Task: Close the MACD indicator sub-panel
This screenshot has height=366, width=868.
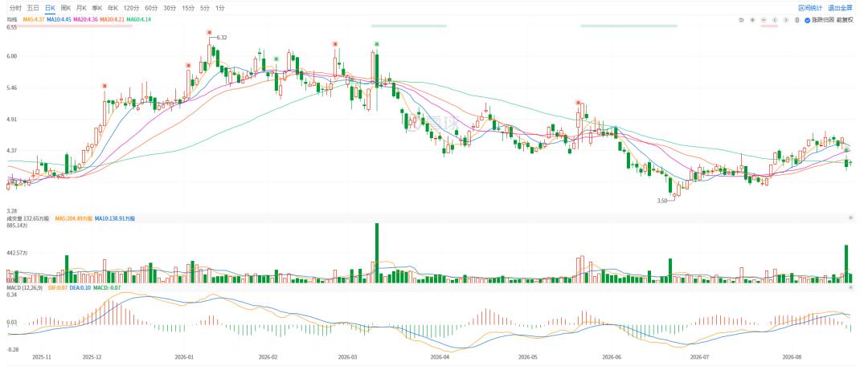Action: [851, 288]
